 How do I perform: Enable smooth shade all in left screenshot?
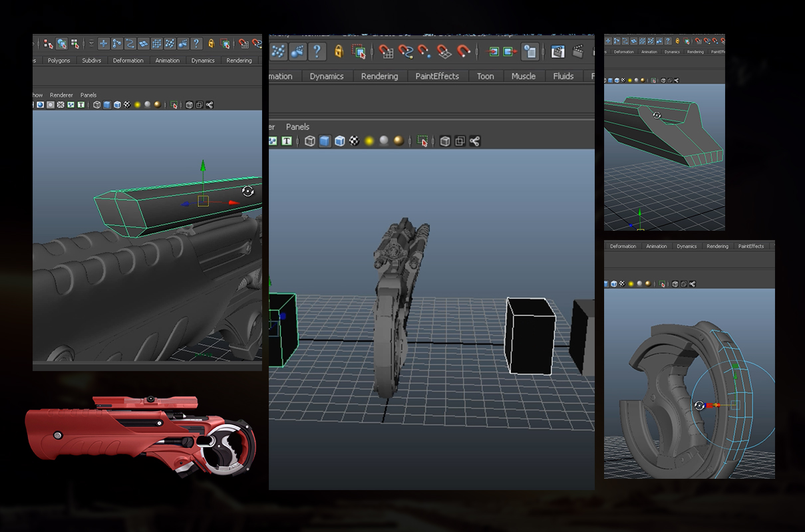[107, 105]
